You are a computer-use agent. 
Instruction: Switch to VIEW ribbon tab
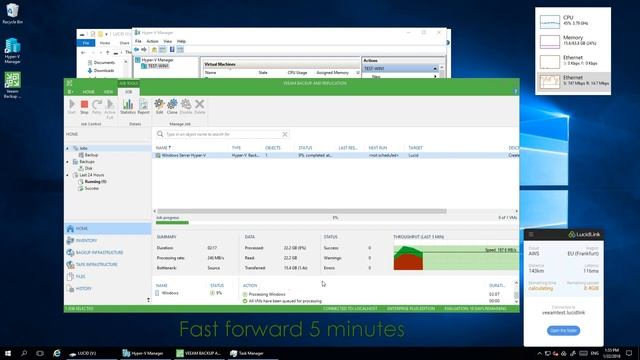(x=108, y=92)
